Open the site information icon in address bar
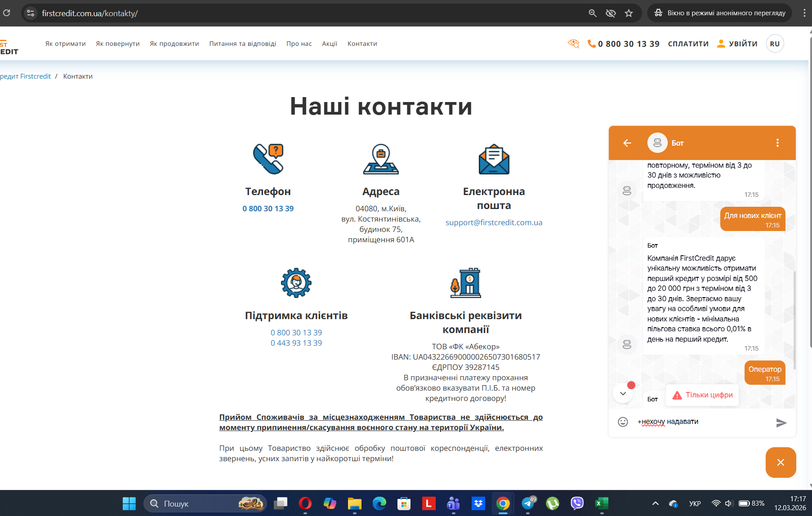 point(31,13)
